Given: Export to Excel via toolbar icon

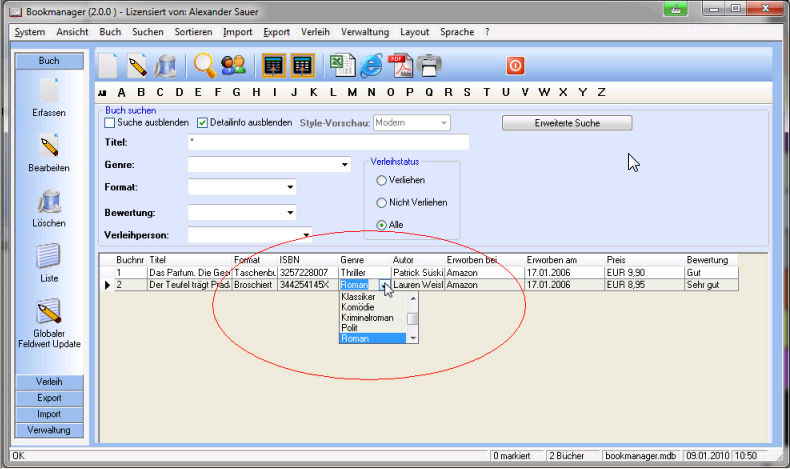Looking at the screenshot, I should pyautogui.click(x=343, y=66).
